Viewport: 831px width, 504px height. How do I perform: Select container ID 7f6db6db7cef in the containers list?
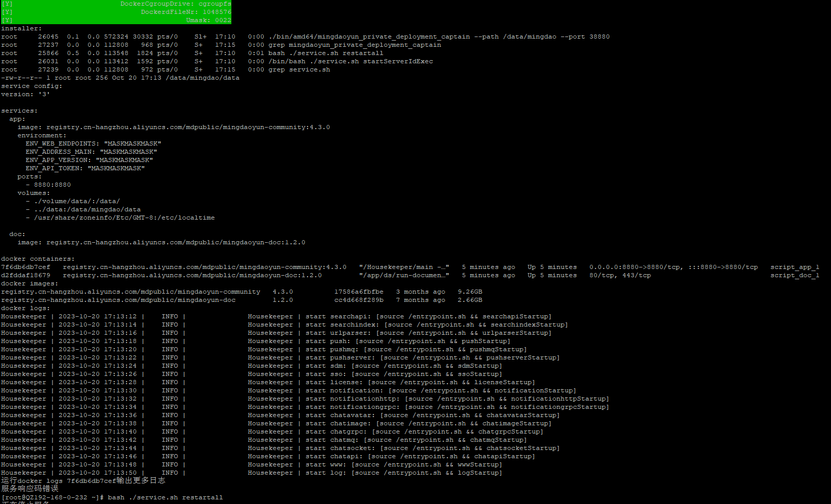coord(26,267)
